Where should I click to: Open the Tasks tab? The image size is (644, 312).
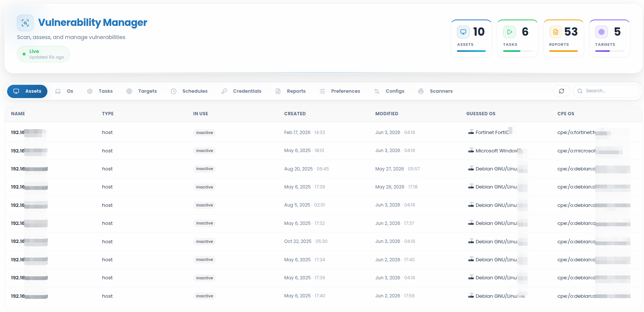(x=100, y=91)
